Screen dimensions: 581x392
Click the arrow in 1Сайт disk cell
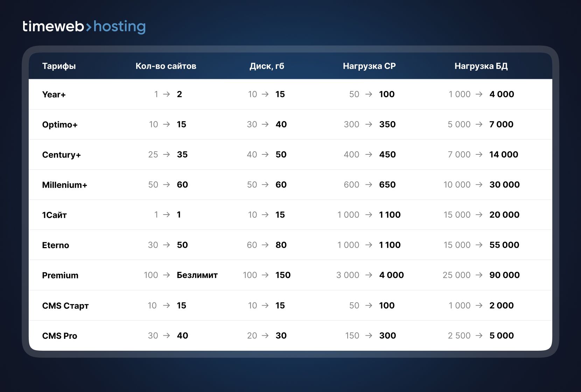click(x=265, y=215)
